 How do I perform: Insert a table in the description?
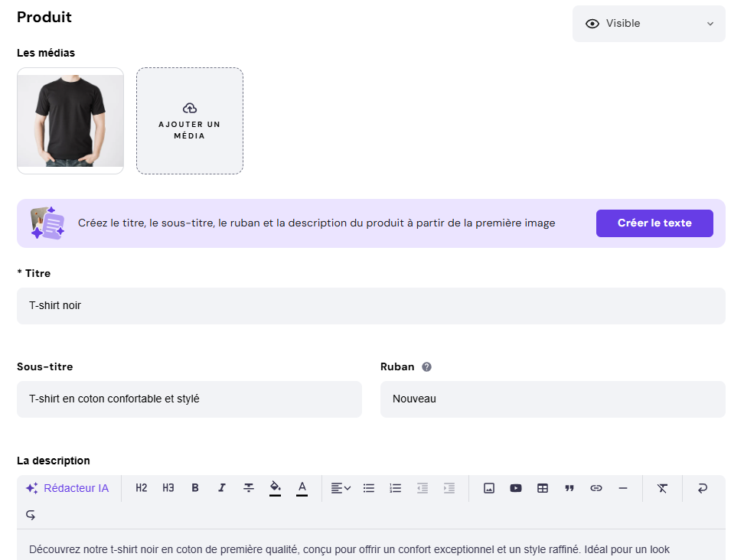(x=542, y=487)
